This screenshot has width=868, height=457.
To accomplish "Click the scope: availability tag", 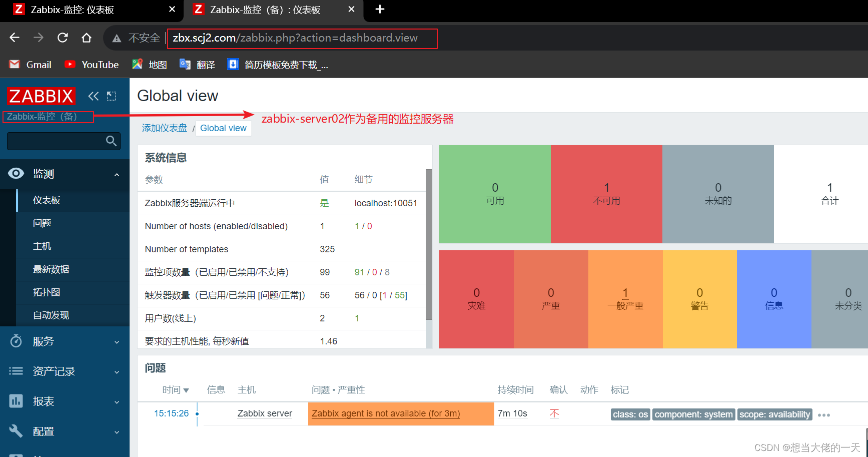I will 774,414.
